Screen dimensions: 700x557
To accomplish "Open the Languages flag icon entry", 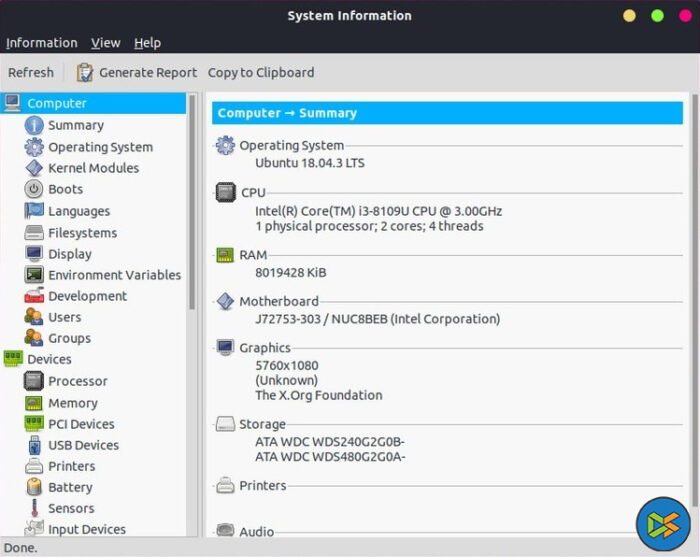I will pyautogui.click(x=34, y=211).
